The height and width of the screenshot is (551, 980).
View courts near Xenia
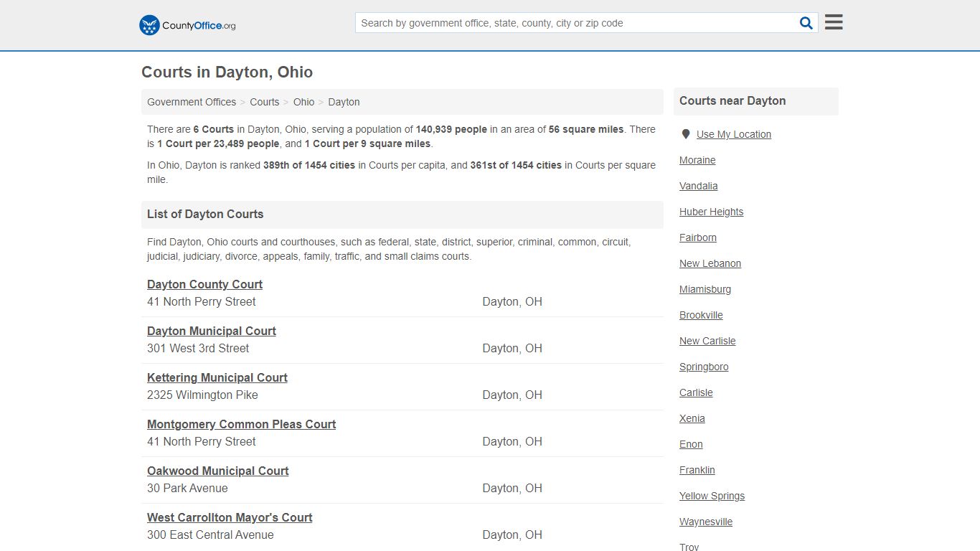(x=692, y=418)
